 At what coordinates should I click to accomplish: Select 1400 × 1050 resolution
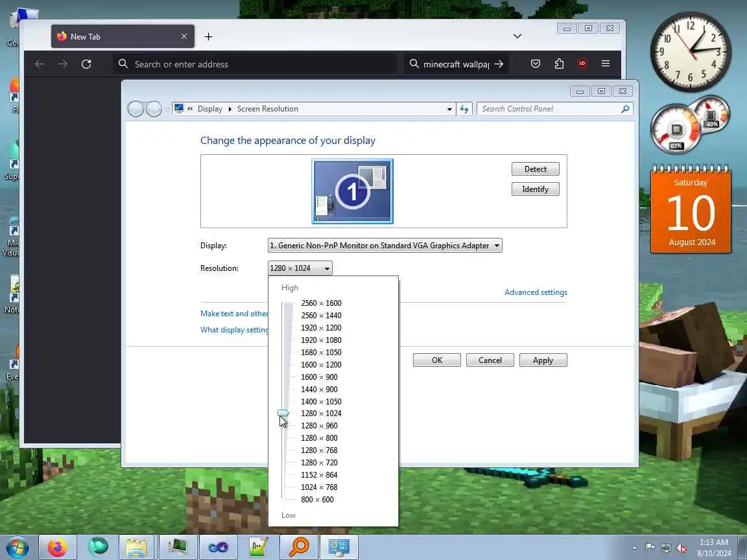(321, 401)
